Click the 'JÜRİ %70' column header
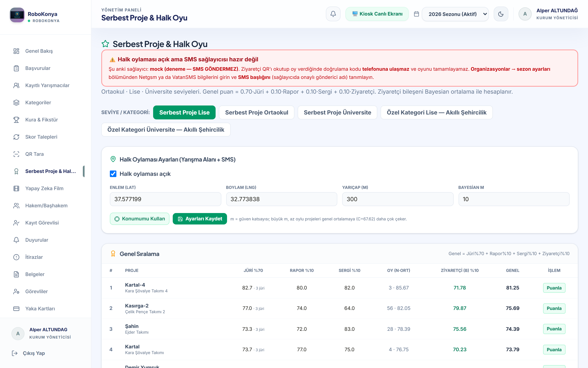Viewport: 588px width, 368px height. [253, 270]
